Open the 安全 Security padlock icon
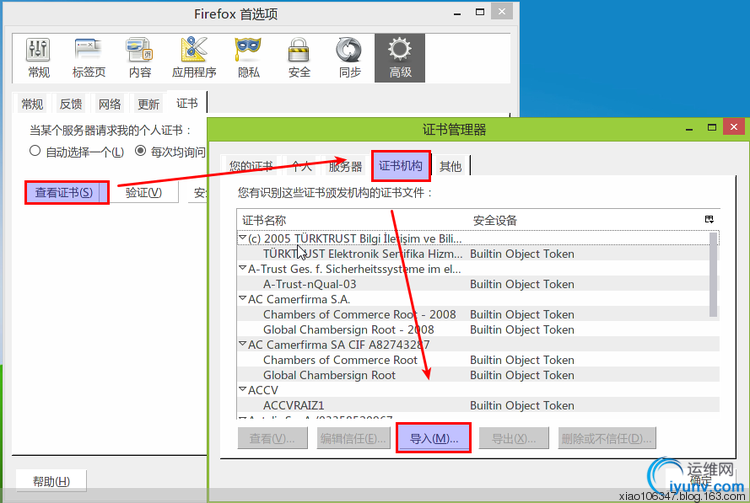 pyautogui.click(x=299, y=58)
